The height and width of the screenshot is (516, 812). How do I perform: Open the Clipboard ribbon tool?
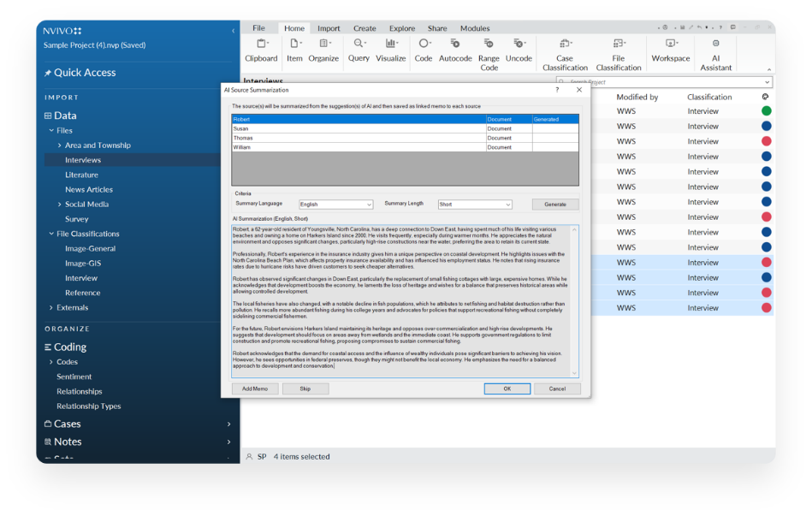pyautogui.click(x=261, y=50)
